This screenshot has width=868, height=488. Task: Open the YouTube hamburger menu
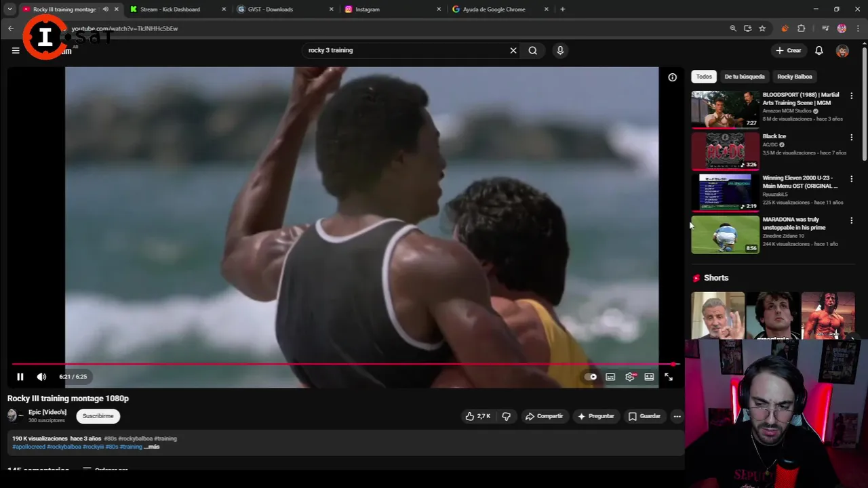[x=16, y=50]
